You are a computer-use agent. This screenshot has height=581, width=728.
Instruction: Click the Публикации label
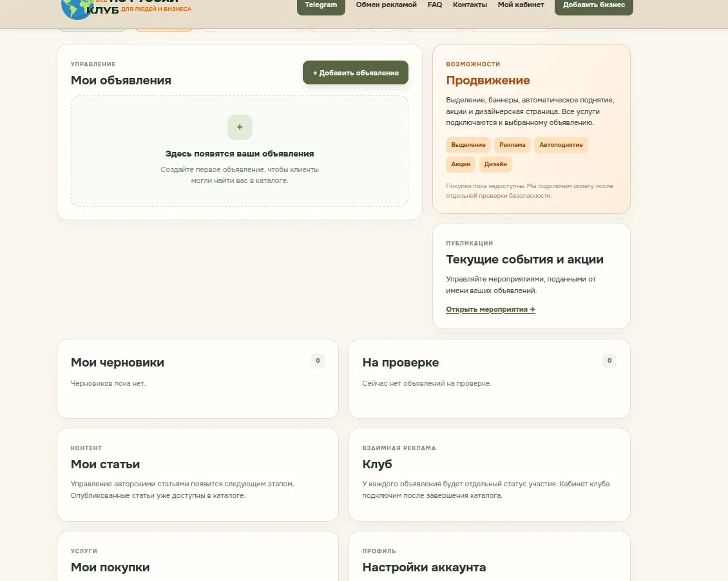pyautogui.click(x=470, y=243)
